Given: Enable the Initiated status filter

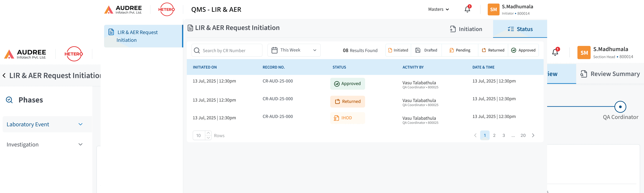Looking at the screenshot, I should click(x=398, y=50).
